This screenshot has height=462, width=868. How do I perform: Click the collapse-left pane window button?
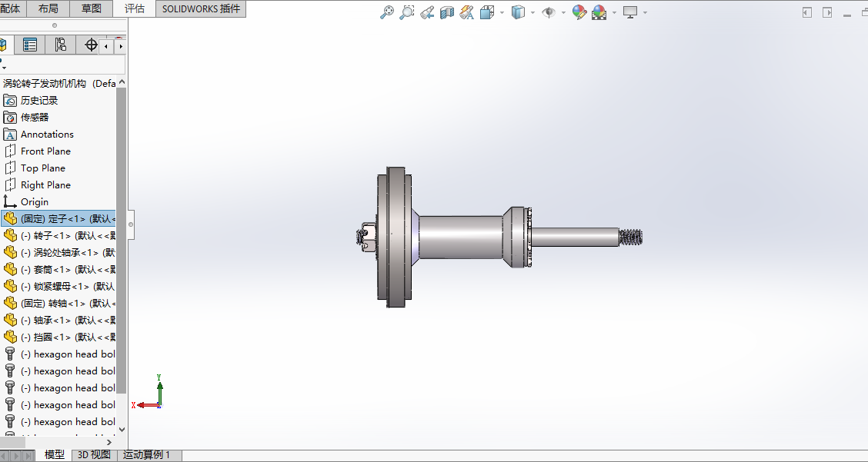point(807,12)
